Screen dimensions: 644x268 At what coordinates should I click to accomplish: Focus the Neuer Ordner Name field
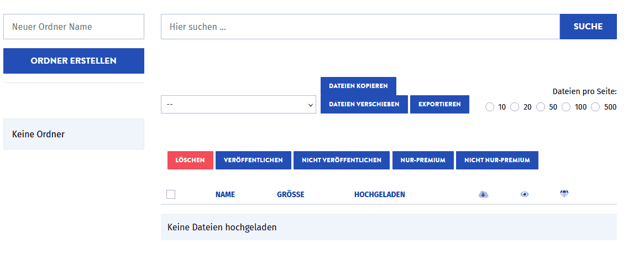point(74,27)
